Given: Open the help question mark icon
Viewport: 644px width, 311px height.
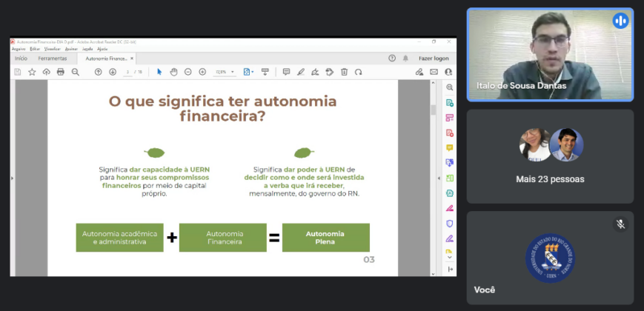Looking at the screenshot, I should point(392,58).
